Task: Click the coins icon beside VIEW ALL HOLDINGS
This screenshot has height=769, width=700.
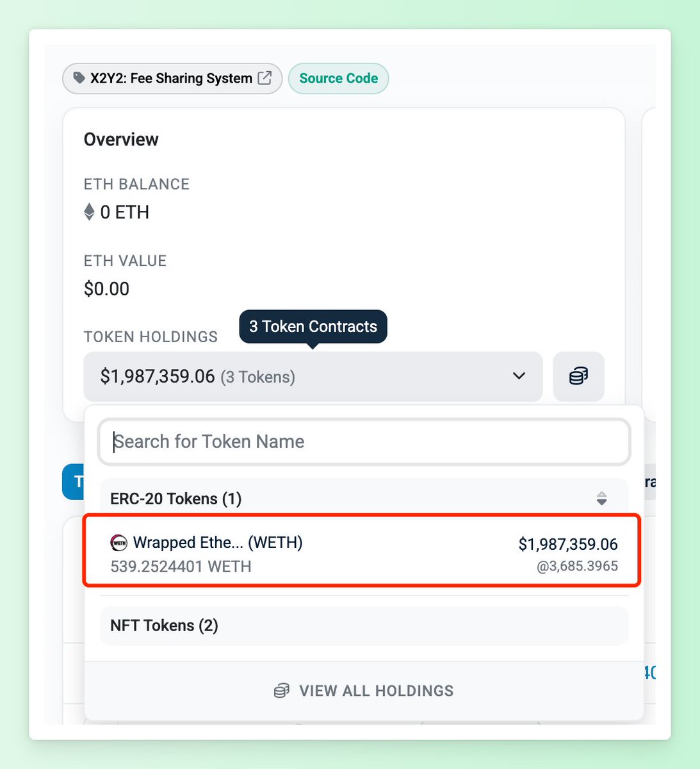Action: (x=281, y=691)
